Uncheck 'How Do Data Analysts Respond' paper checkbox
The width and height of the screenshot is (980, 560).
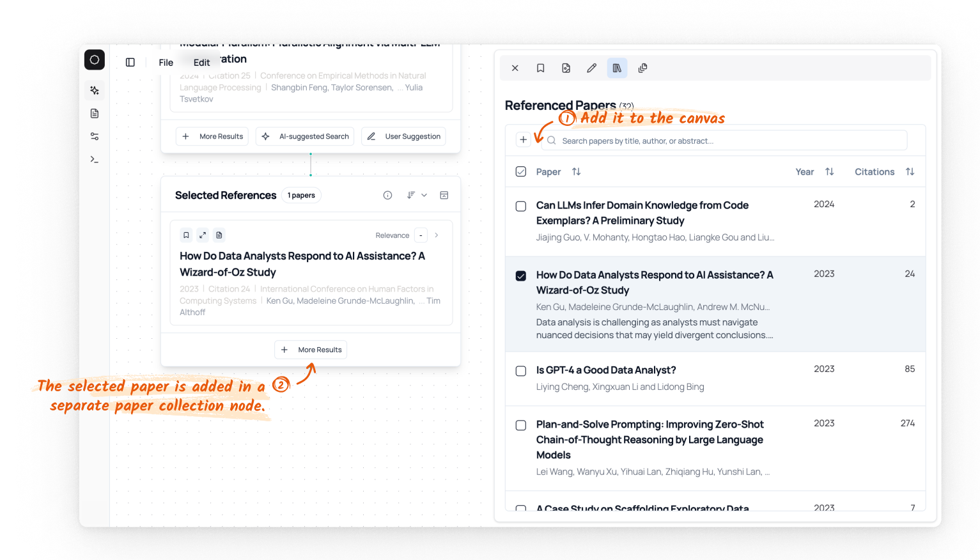[521, 276]
